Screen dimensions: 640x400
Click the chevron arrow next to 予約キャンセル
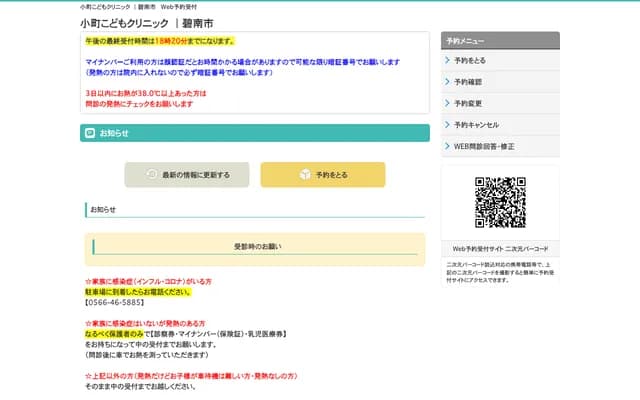[x=447, y=125]
